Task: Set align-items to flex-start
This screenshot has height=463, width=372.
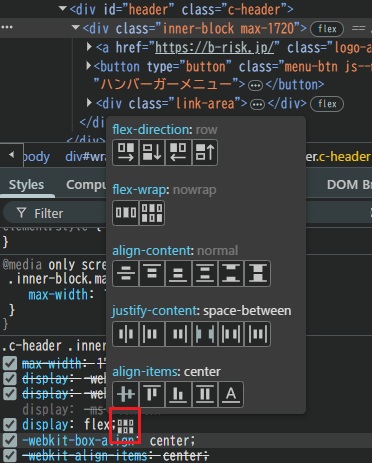Action: point(152,395)
